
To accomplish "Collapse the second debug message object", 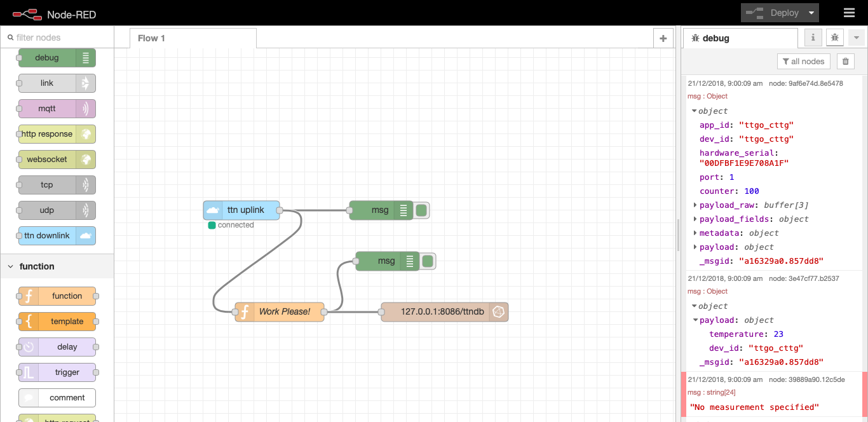I will [x=695, y=306].
